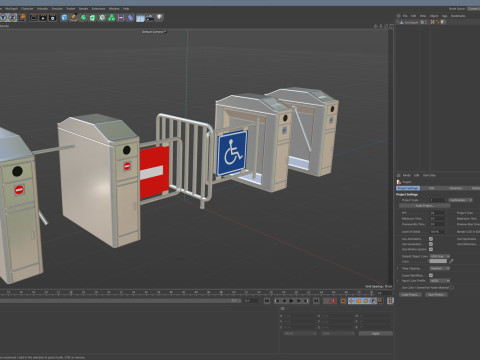
Task: Click the Save Preset button
Action: click(436, 294)
